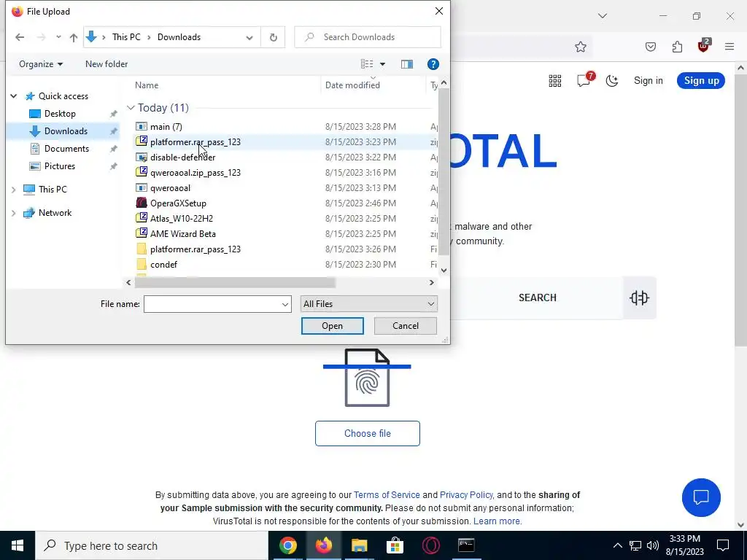747x560 pixels.
Task: Click the File name input box
Action: point(212,304)
